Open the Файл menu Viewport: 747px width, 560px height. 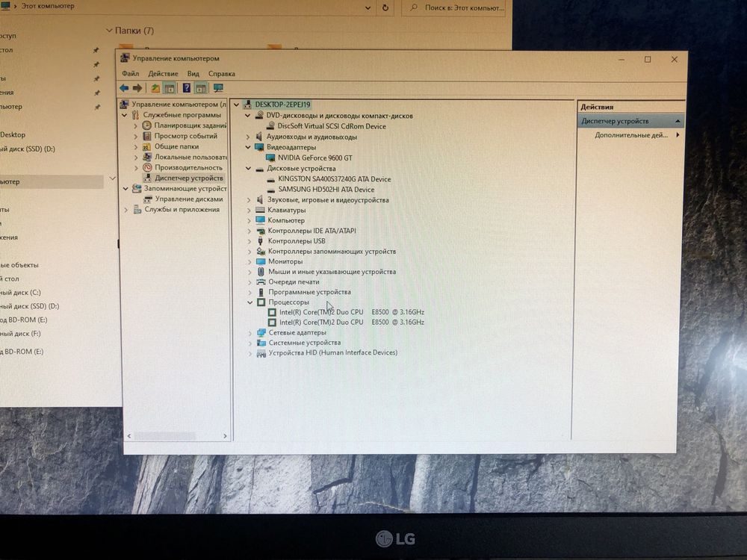point(130,74)
